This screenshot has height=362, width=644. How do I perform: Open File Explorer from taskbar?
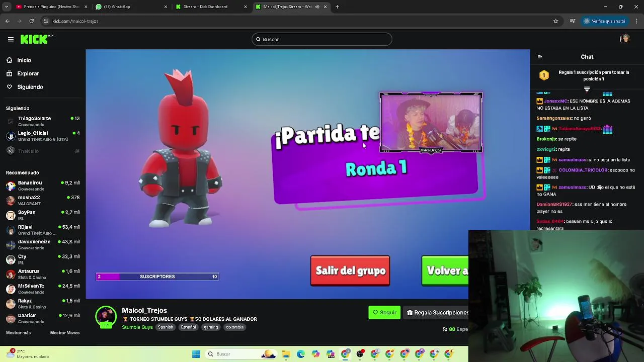pyautogui.click(x=286, y=354)
